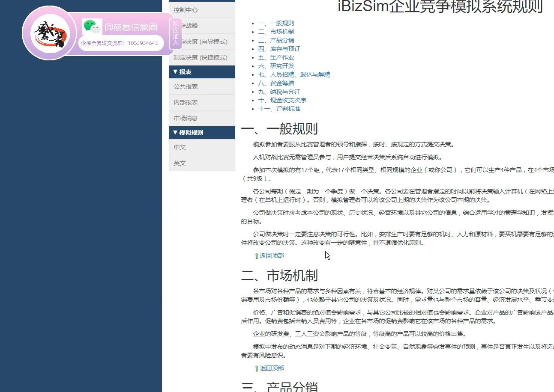
Task: Jump to 九、纳税与分红 in contents list
Action: point(279,92)
